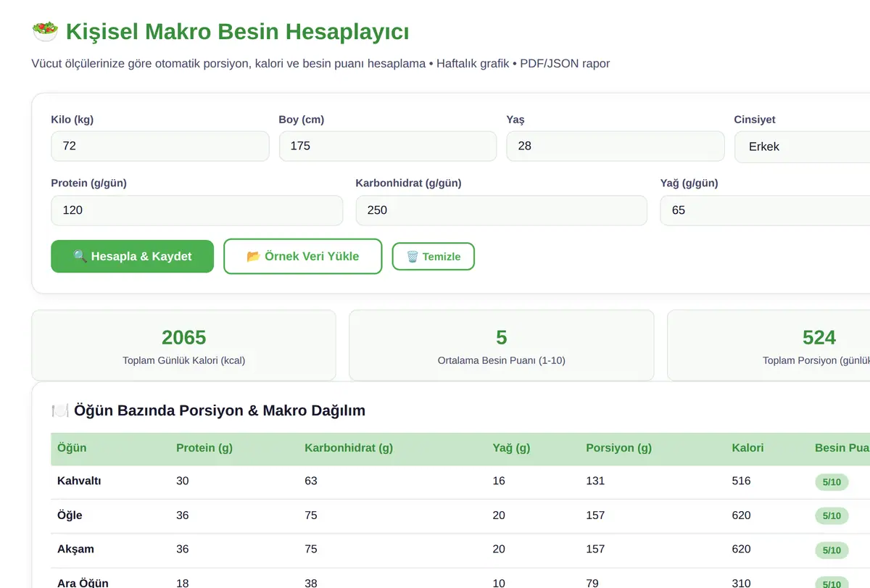Click the plate icon beside Öğün Bazında heading
Screen dimensions: 870x588
pos(59,410)
